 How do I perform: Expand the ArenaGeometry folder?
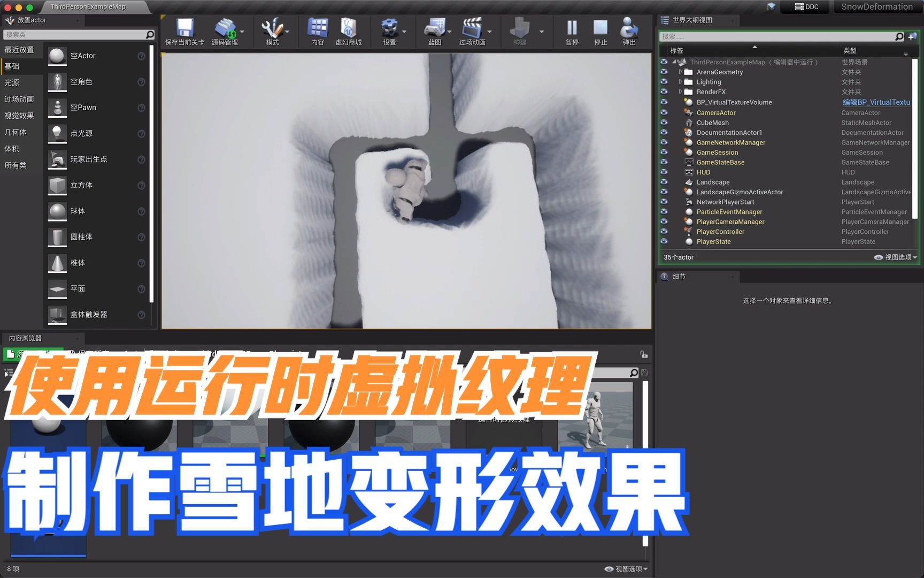tap(680, 72)
